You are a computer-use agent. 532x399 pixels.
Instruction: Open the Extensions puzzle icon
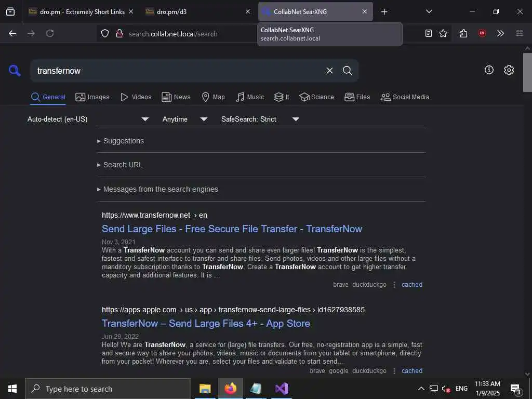coord(464,33)
